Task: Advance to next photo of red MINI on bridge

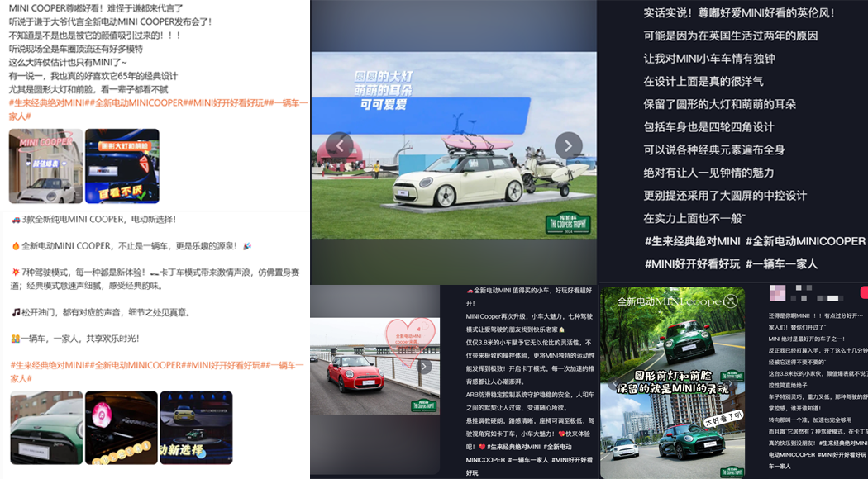Action: tap(424, 366)
